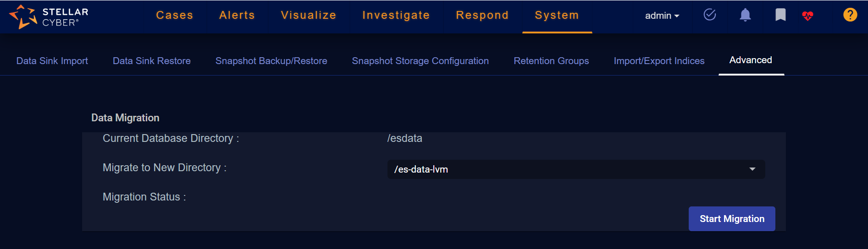Switch to the Snapshot Backup/Restore tab
Image resolution: width=868 pixels, height=249 pixels.
(271, 61)
